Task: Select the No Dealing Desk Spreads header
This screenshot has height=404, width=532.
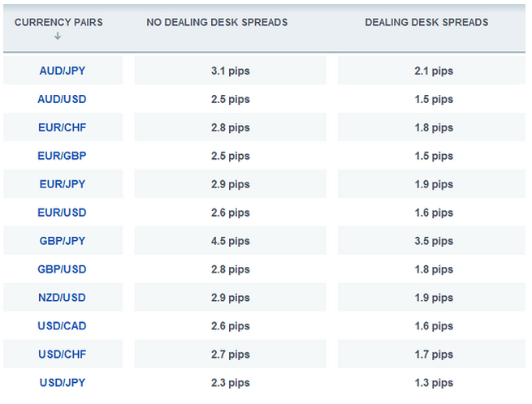Action: tap(217, 22)
